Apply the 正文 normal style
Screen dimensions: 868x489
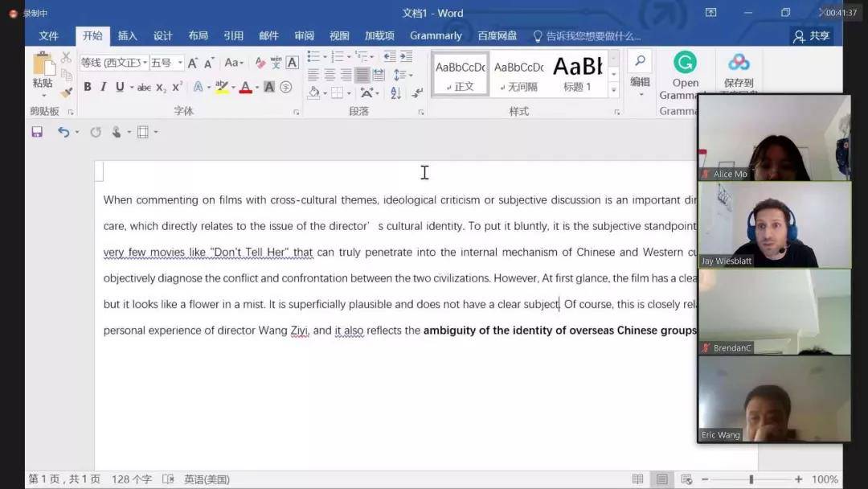pyautogui.click(x=460, y=74)
